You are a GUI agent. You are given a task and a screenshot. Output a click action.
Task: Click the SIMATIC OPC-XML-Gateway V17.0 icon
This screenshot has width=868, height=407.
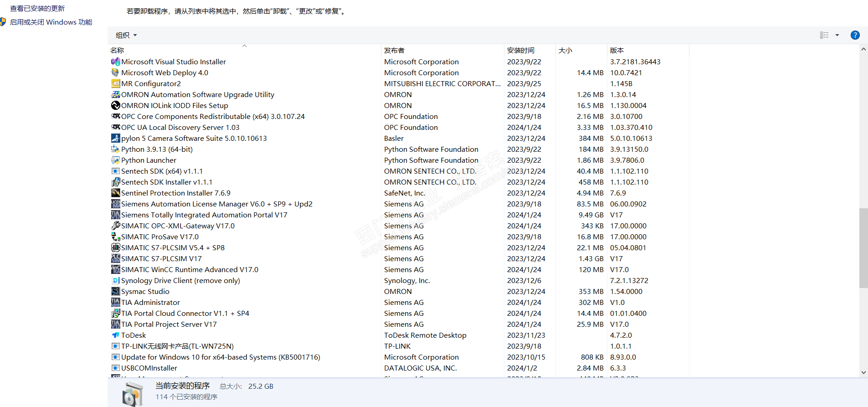tap(116, 226)
